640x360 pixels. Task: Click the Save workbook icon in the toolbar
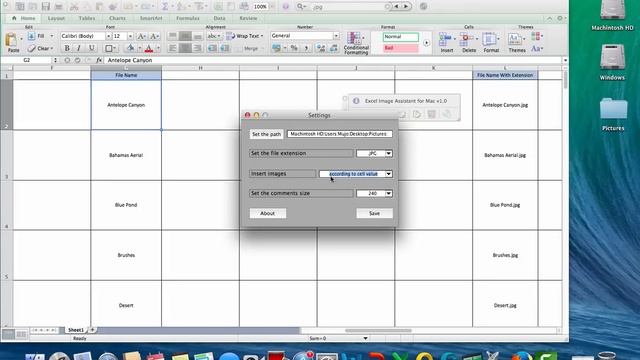(x=46, y=7)
